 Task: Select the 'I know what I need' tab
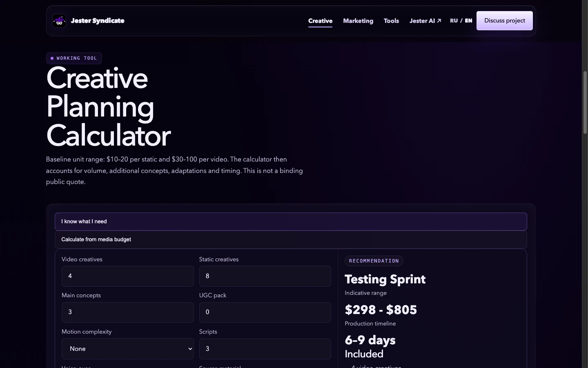point(291,222)
